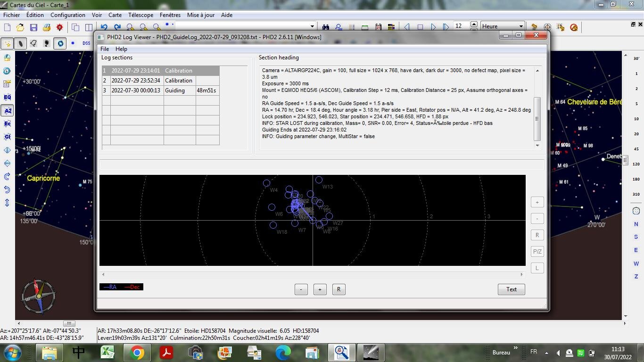Click the bottom R reset button

tap(339, 289)
